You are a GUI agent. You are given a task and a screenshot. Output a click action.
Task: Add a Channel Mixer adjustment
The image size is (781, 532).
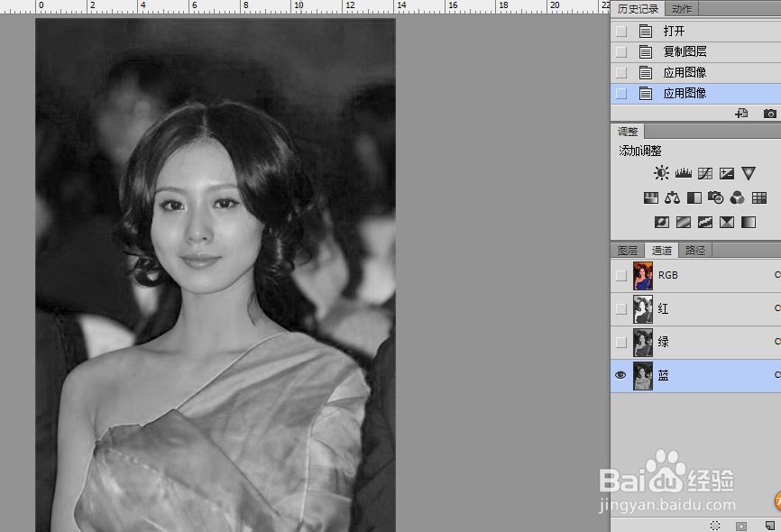(x=737, y=197)
